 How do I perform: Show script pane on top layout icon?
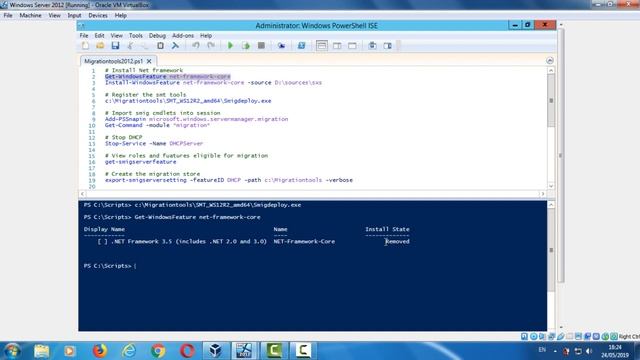[x=322, y=46]
